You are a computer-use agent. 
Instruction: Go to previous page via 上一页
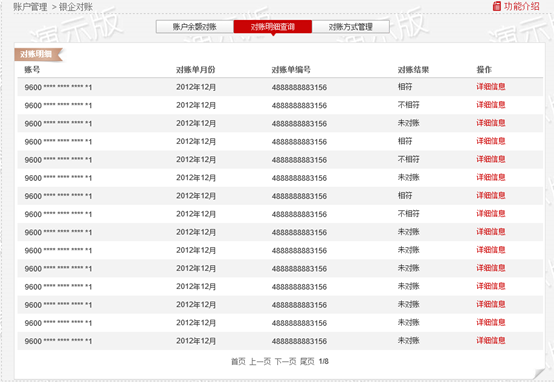(x=260, y=362)
